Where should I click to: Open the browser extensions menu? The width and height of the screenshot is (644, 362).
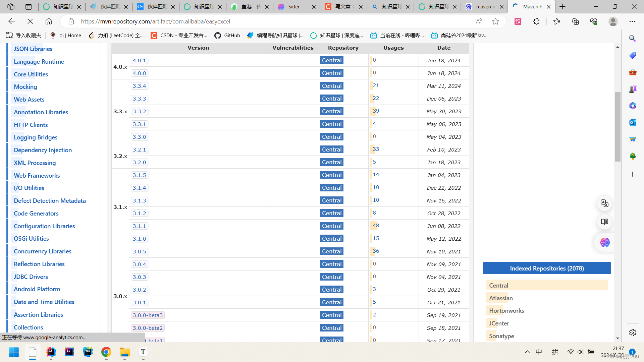click(536, 21)
